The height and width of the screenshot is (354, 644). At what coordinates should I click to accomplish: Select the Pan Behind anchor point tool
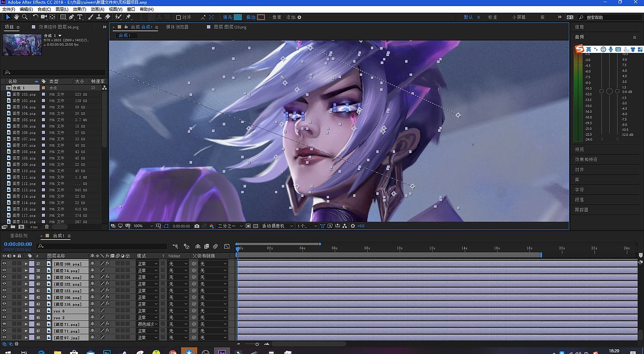(52, 17)
